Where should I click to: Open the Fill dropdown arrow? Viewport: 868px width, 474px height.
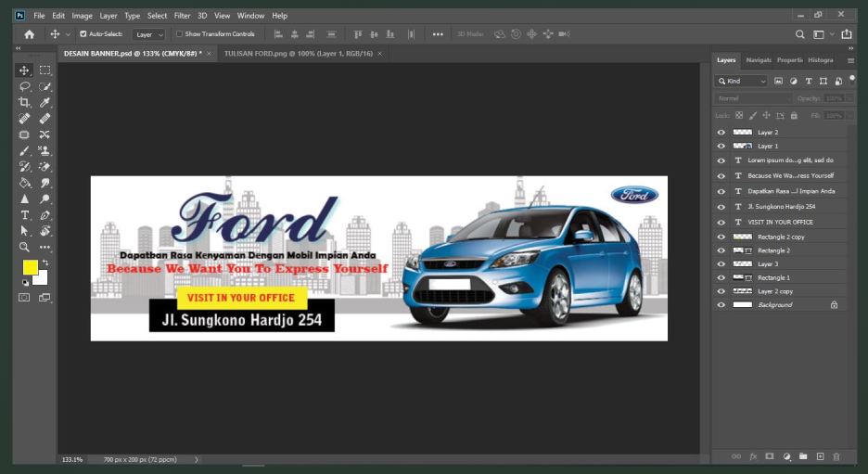pyautogui.click(x=849, y=115)
